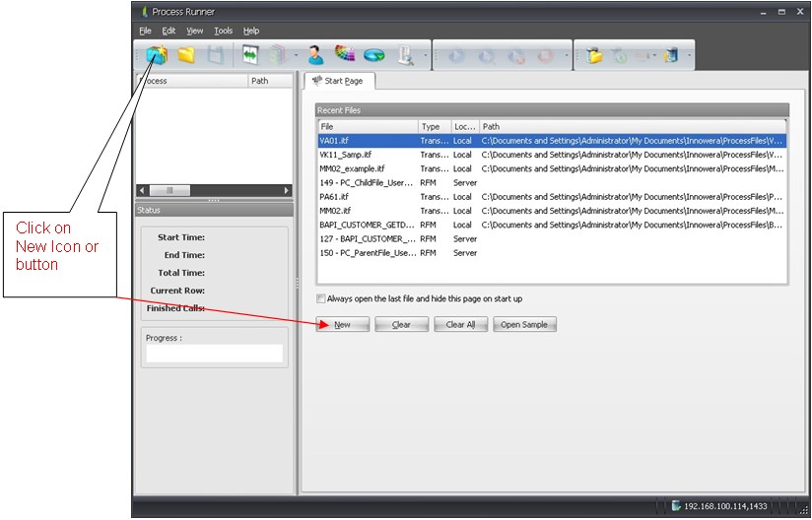The image size is (812, 520).
Task: Click the document magnifier toolbar icon
Action: (405, 55)
